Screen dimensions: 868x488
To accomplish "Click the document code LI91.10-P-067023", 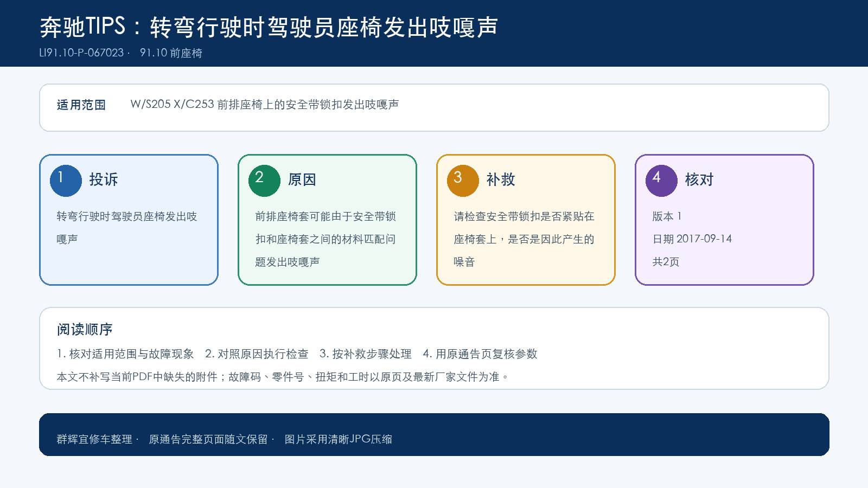I will click(82, 53).
